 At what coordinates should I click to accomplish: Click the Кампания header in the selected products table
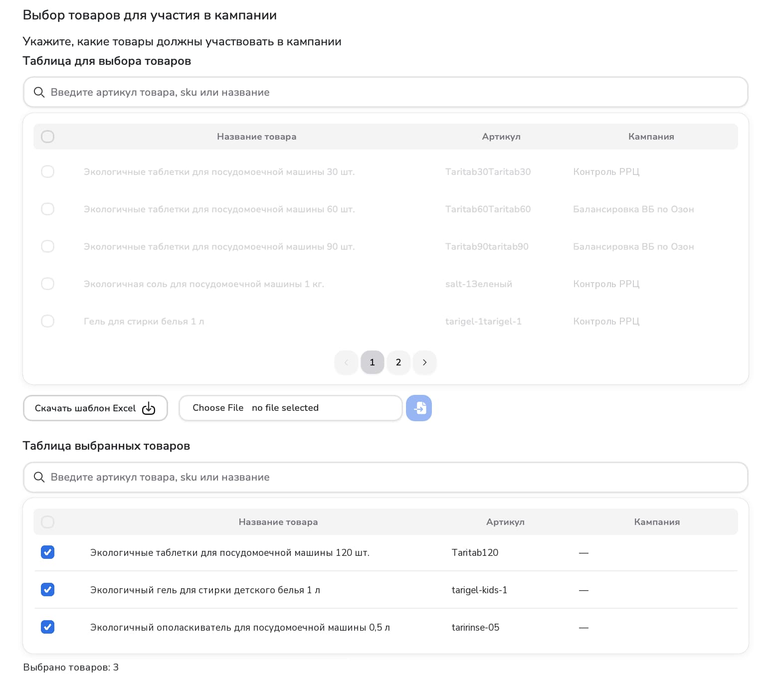tap(657, 522)
